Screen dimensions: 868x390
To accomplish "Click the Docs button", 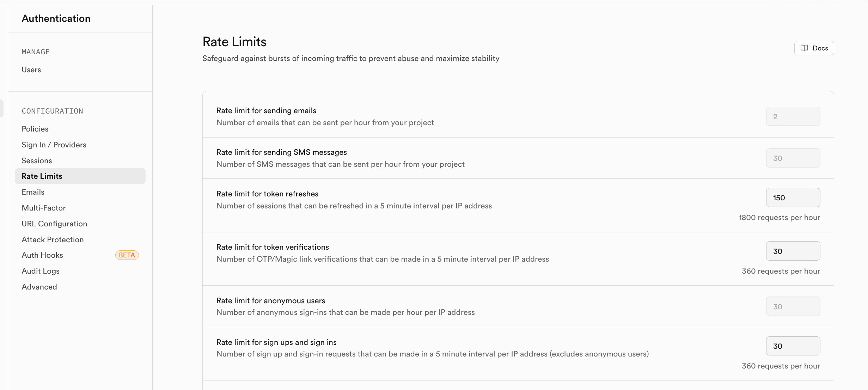I will pyautogui.click(x=814, y=48).
